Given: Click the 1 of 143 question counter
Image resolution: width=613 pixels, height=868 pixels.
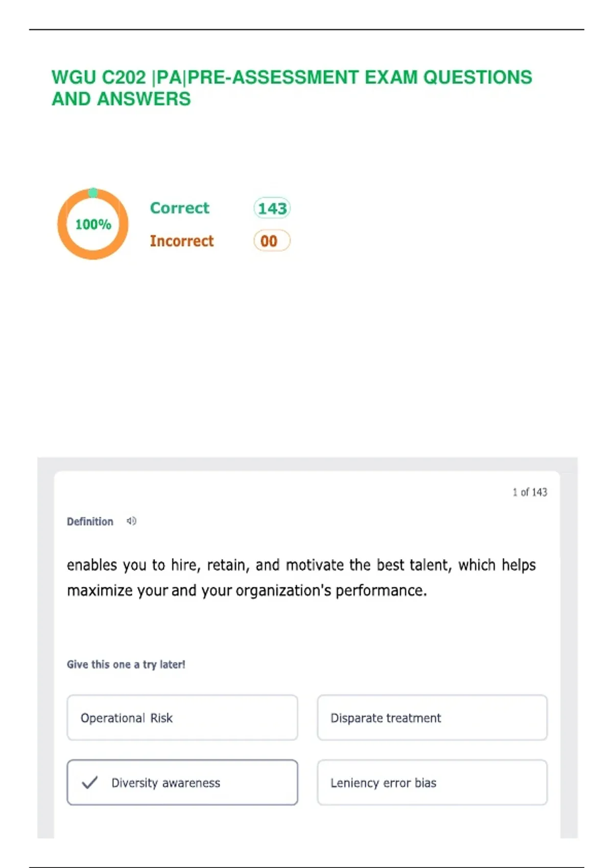Looking at the screenshot, I should click(x=530, y=492).
